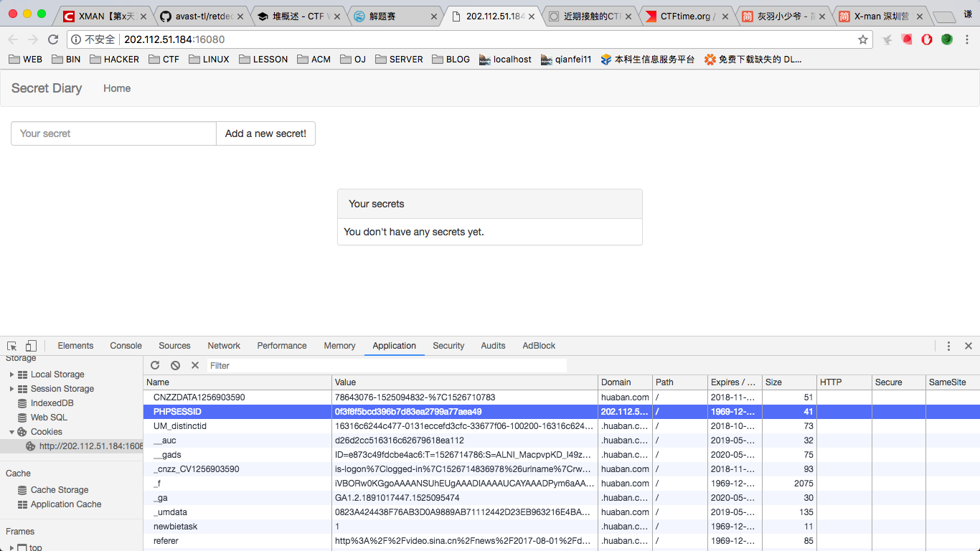The width and height of the screenshot is (980, 551).
Task: Expand the Session Storage tree item
Action: pos(11,389)
